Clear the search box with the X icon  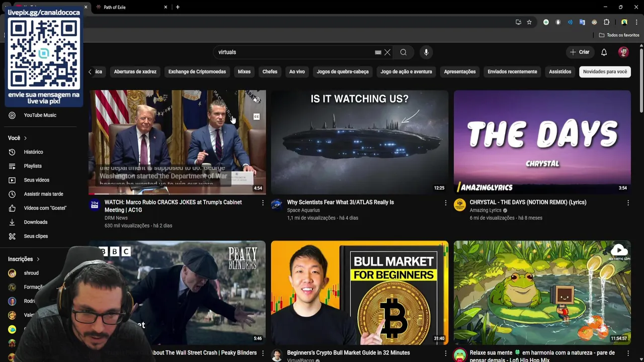click(x=387, y=52)
